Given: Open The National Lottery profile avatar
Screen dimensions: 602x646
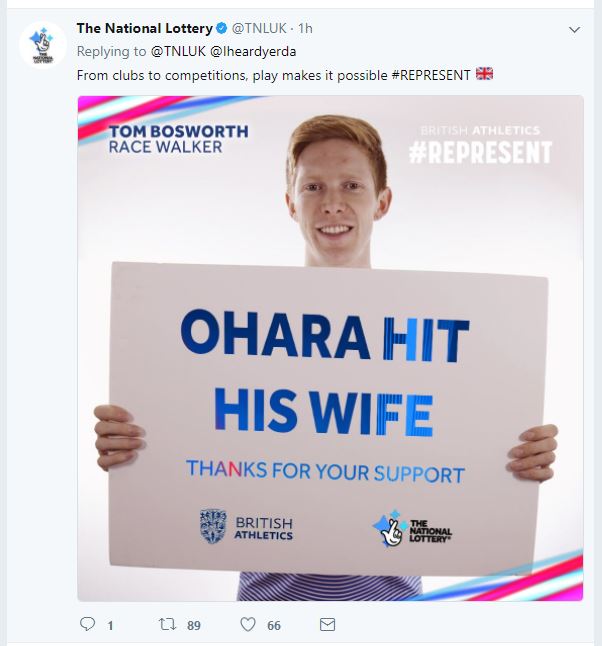Looking at the screenshot, I should click(x=42, y=44).
